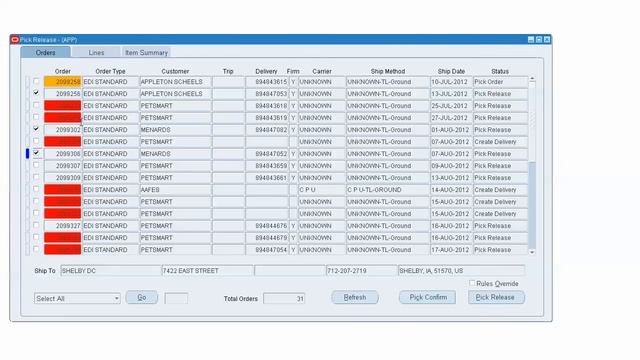Click the Refresh button
Screen dimensions: 640x360
355,297
